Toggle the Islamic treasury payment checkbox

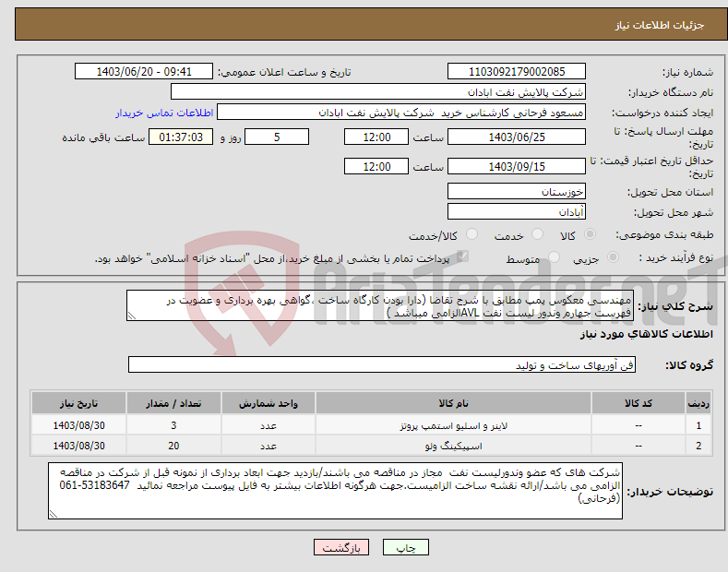(x=462, y=256)
